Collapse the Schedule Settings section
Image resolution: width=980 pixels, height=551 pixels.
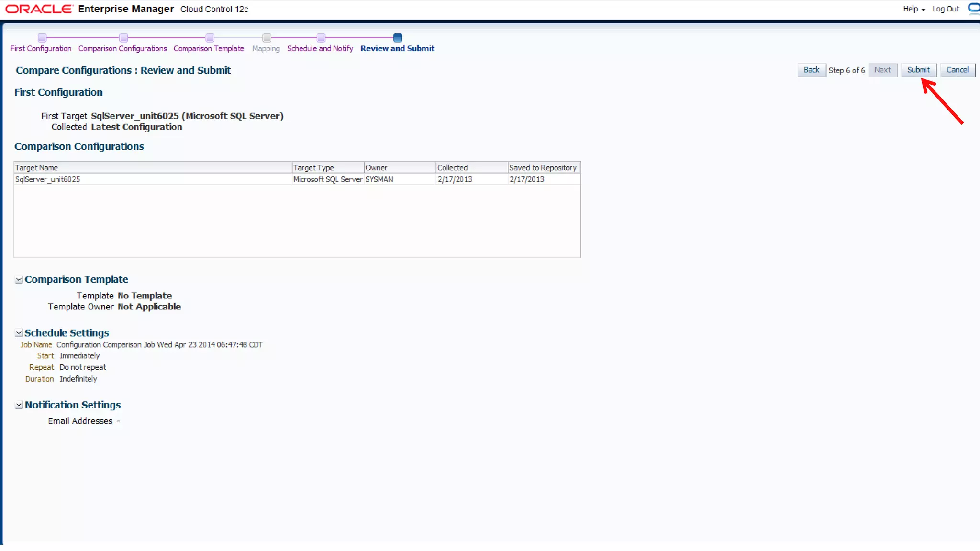[x=19, y=333]
